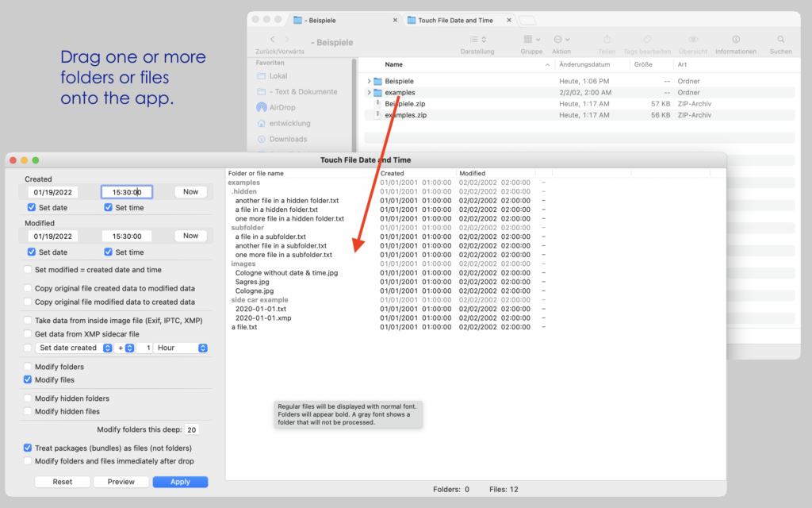The width and height of the screenshot is (812, 508).
Task: Open the Aktion menu icon in Finder
Action: coord(561,40)
